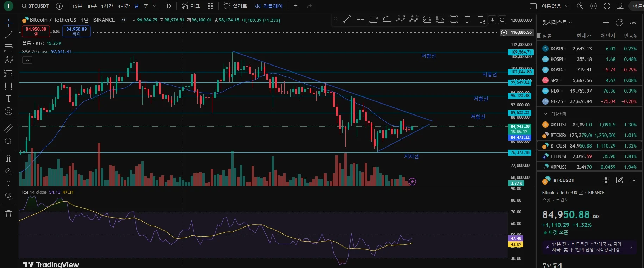
Task: Select the crosshair cursor tool
Action: click(x=8, y=23)
